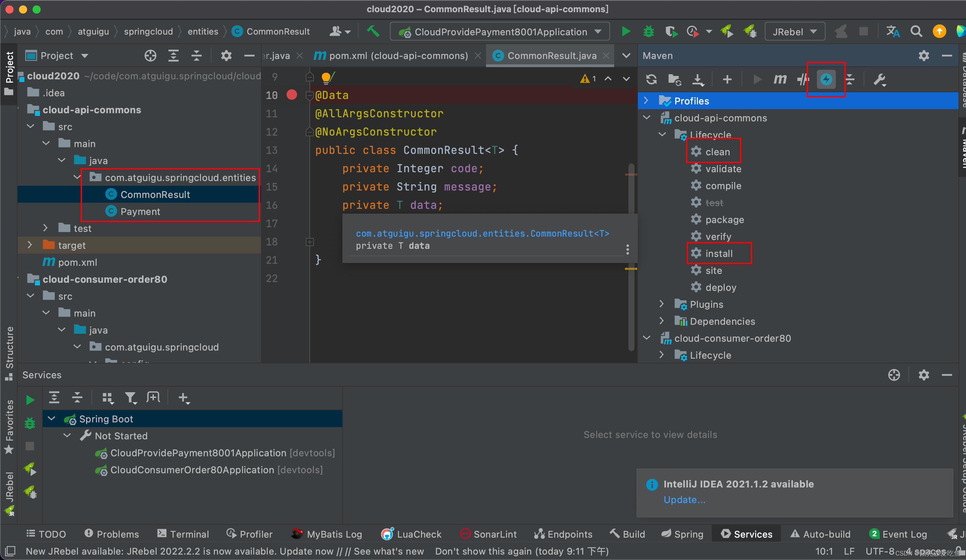Reload all Maven projects
Viewport: 966px width, 560px height.
(x=651, y=79)
